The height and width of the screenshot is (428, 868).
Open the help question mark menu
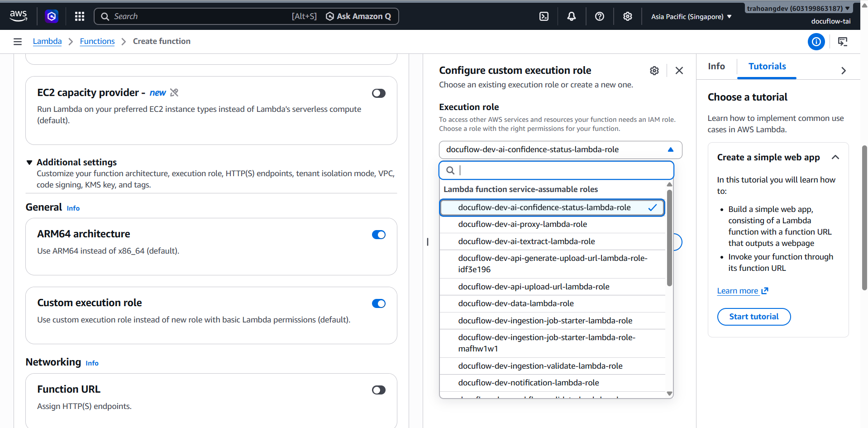(600, 16)
